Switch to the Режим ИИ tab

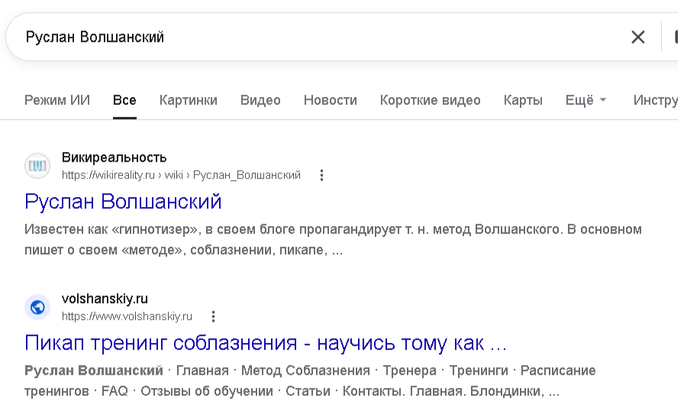click(x=57, y=100)
